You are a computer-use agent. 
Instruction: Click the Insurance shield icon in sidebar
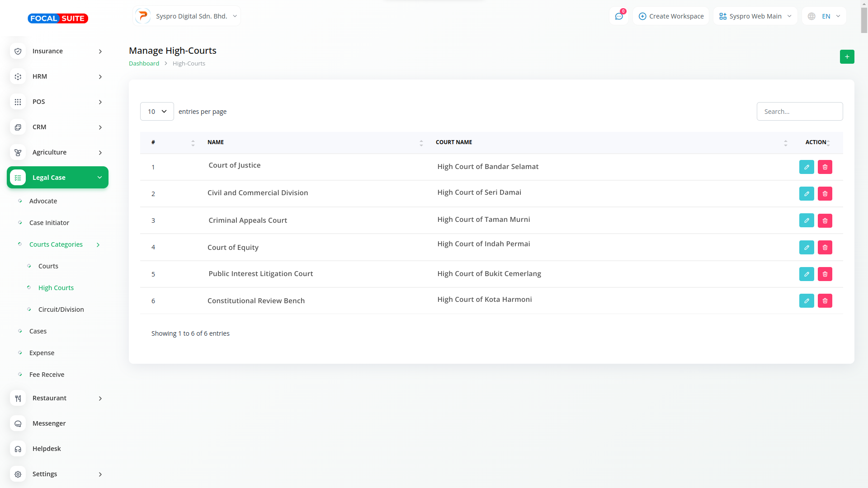[18, 52]
